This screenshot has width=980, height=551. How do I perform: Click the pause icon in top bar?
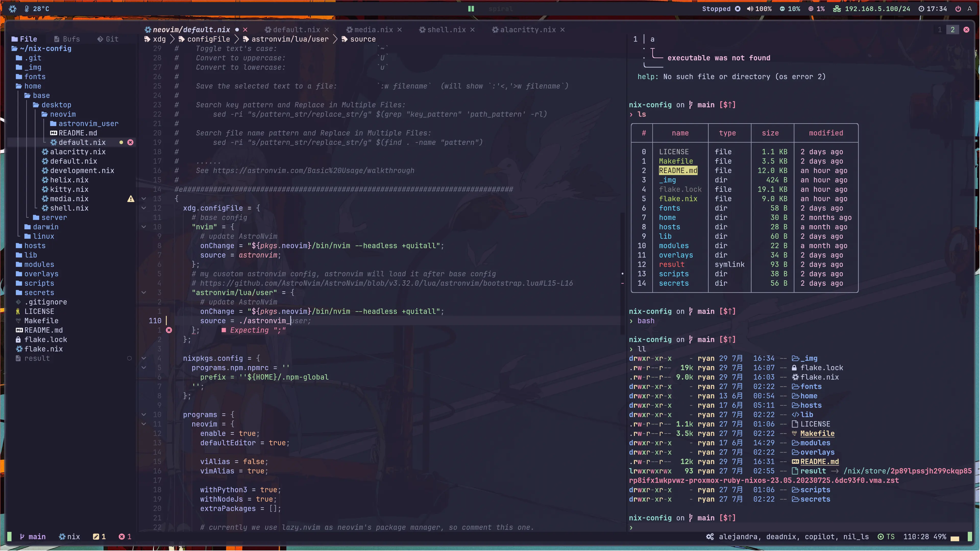471,9
